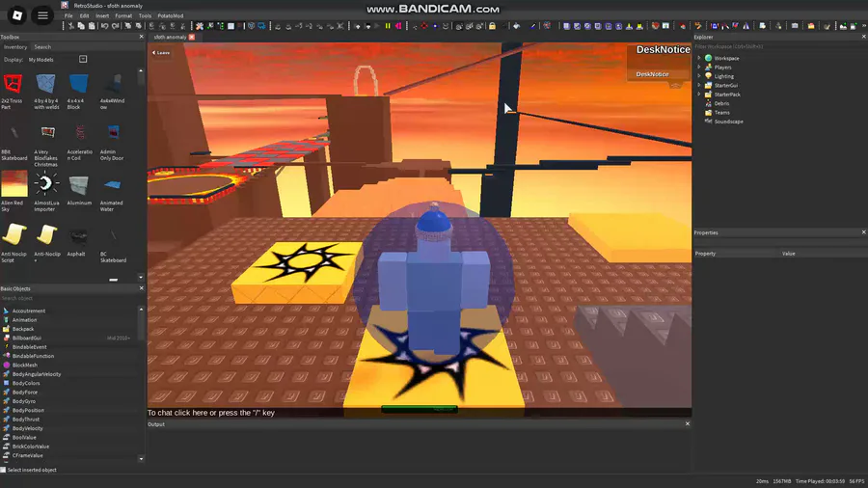Image resolution: width=868 pixels, height=488 pixels.
Task: Close the Basic Objects panel
Action: [x=141, y=288]
